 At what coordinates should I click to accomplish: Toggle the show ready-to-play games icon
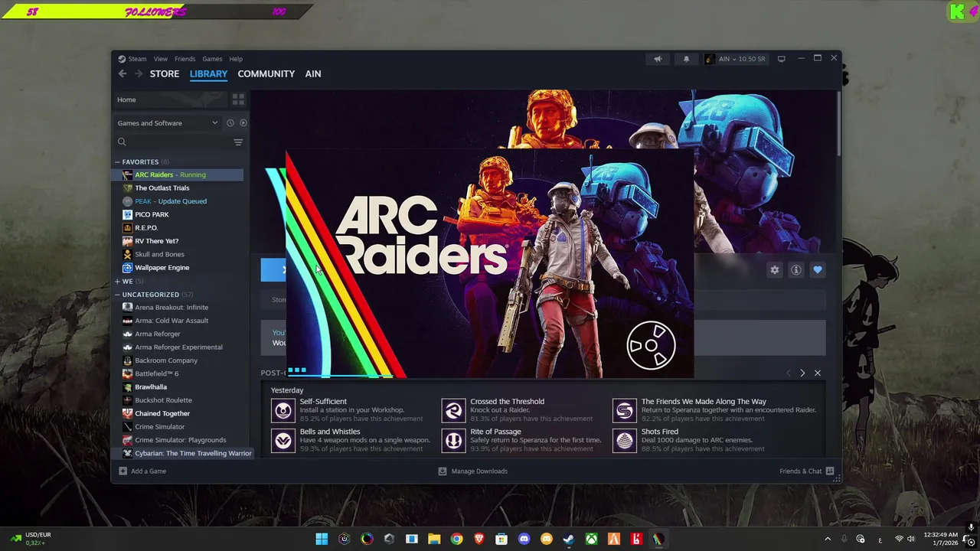tap(243, 122)
